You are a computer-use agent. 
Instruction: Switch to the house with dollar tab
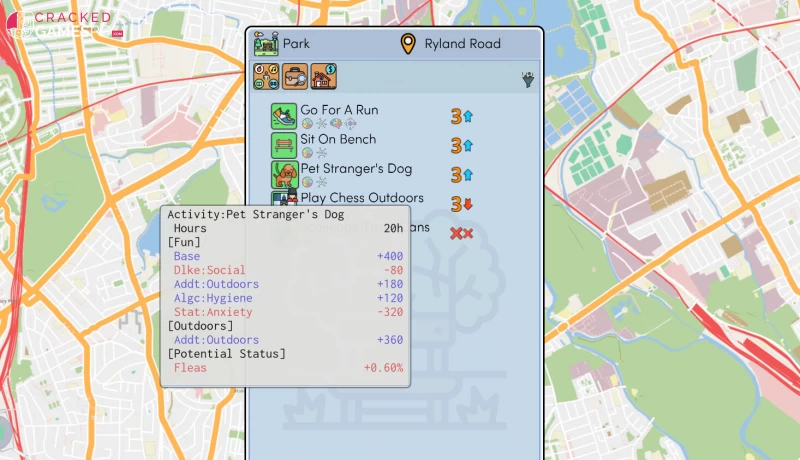click(x=323, y=77)
